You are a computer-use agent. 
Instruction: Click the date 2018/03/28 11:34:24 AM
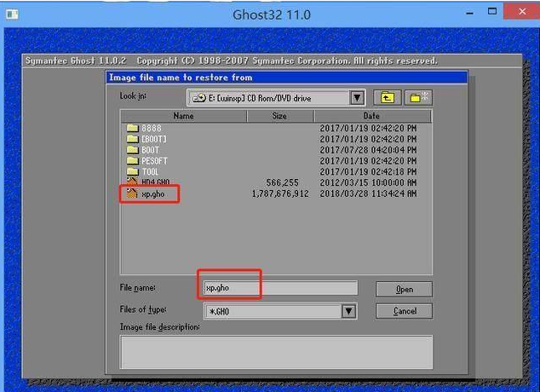368,193
